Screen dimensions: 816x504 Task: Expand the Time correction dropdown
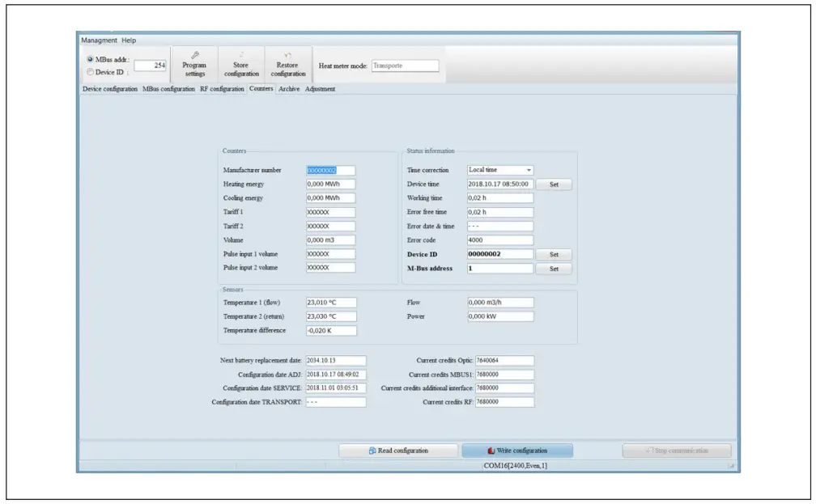[529, 171]
